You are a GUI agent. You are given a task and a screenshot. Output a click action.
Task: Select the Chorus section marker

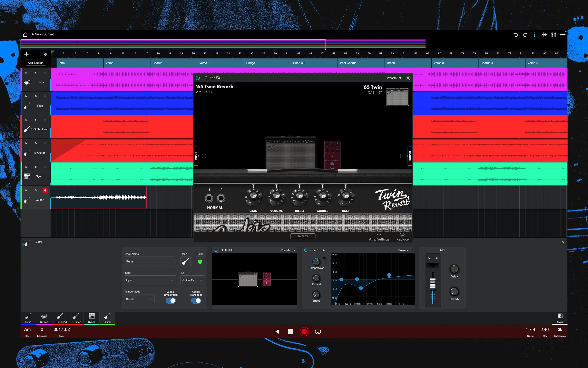pyautogui.click(x=174, y=63)
